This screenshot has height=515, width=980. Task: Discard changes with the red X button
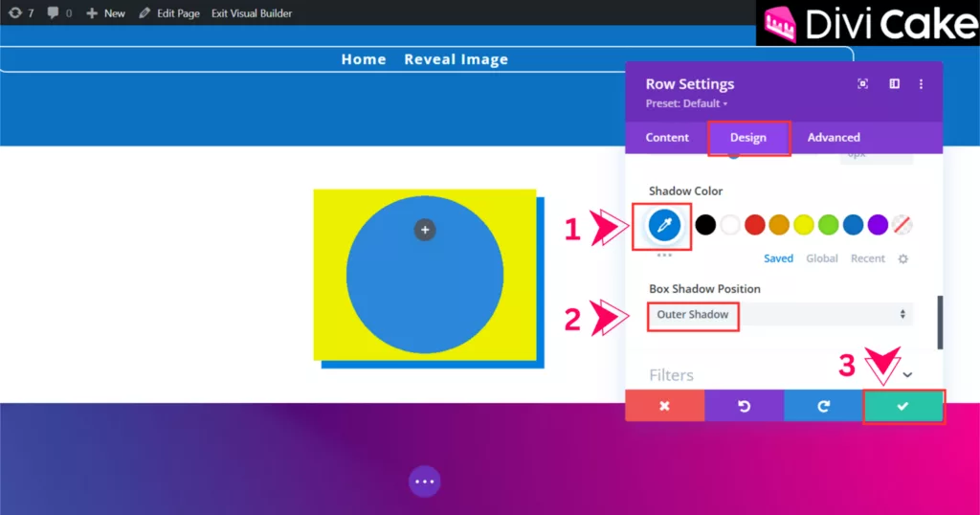[664, 406]
